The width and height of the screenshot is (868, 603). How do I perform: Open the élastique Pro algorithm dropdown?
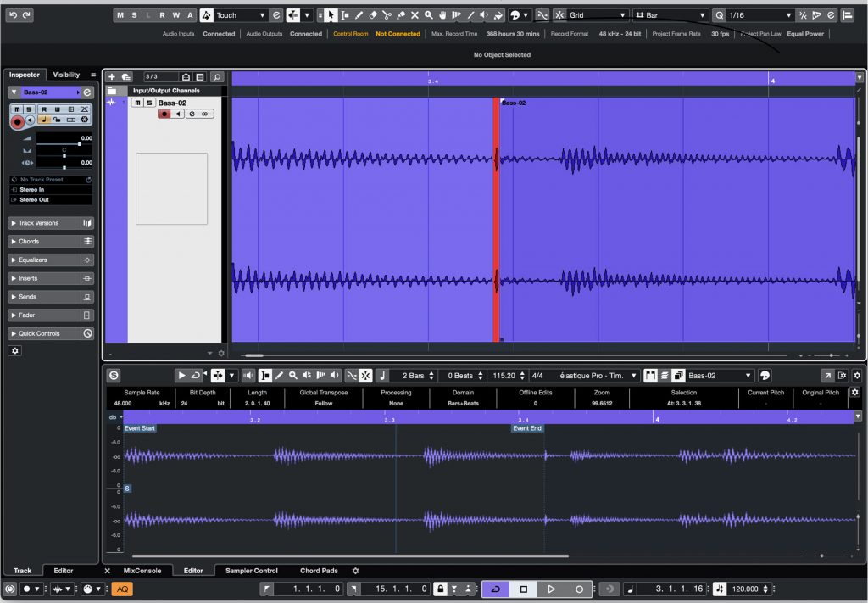598,376
